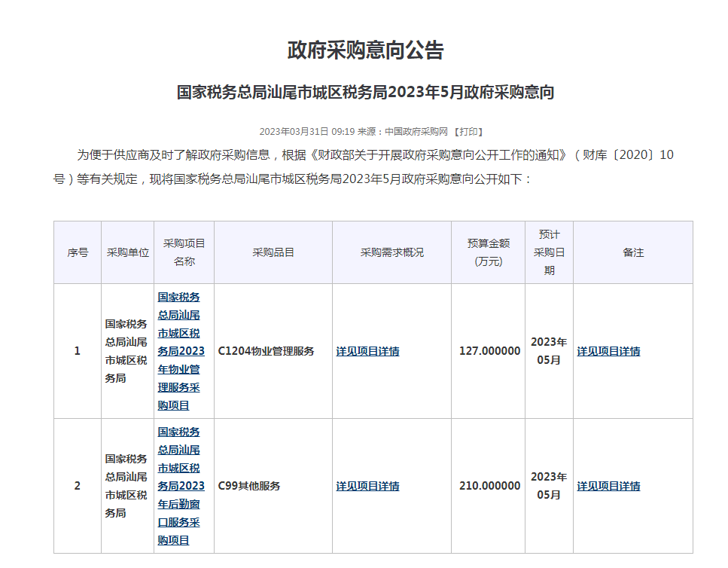728x568 pixels.
Task: Click the 序号 column header
Action: [78, 252]
